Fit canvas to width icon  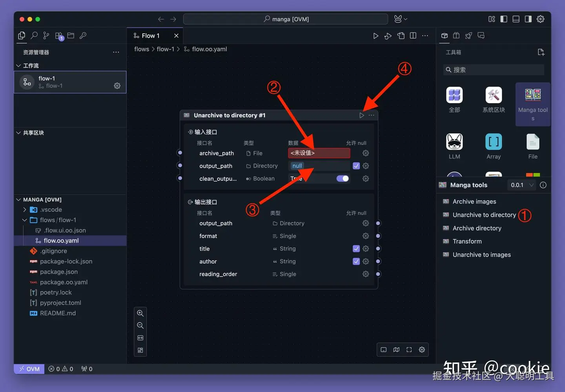click(140, 338)
